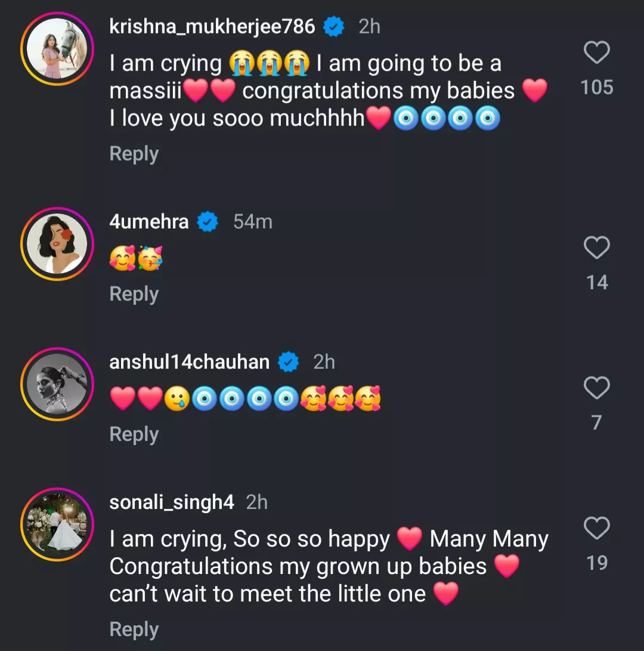Reply to anshul14chauhan's comment

(134, 434)
